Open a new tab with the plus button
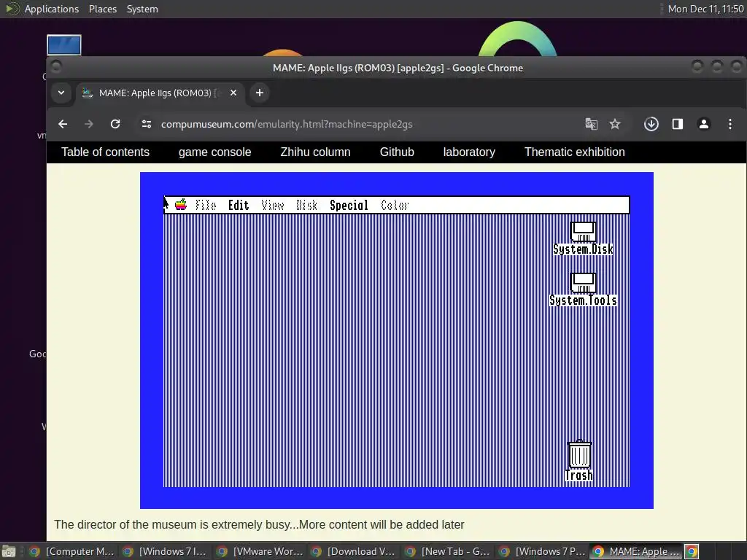Screen dimensions: 747x560 [x=260, y=93]
